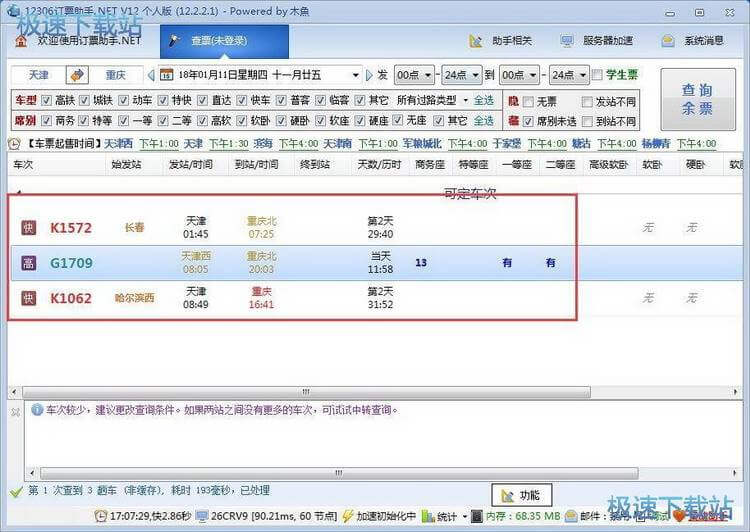The image size is (750, 532).
Task: Enable the 无票 filter checkbox
Action: [528, 101]
